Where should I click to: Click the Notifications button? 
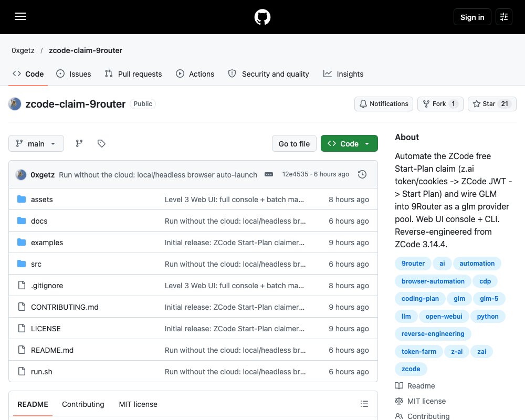tap(384, 104)
